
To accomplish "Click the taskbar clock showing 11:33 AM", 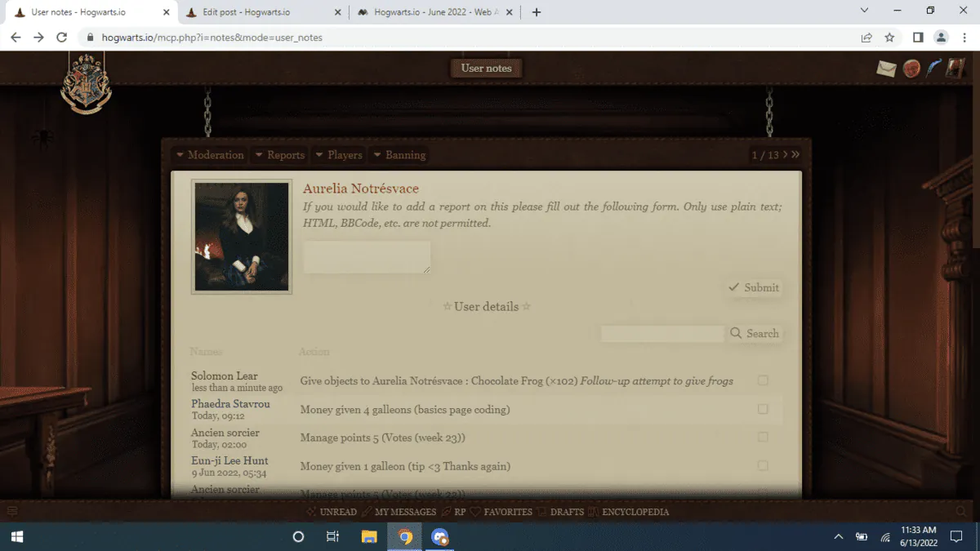I will pos(919,536).
